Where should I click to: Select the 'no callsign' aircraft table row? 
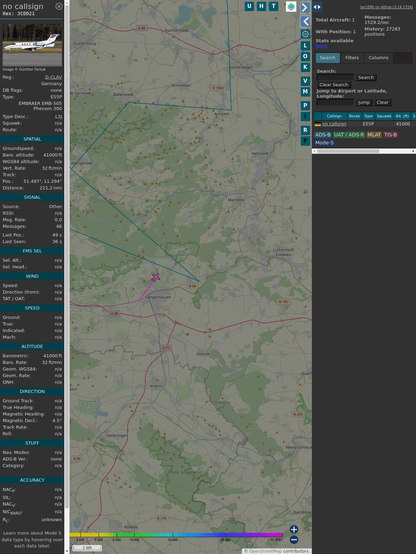[365, 124]
